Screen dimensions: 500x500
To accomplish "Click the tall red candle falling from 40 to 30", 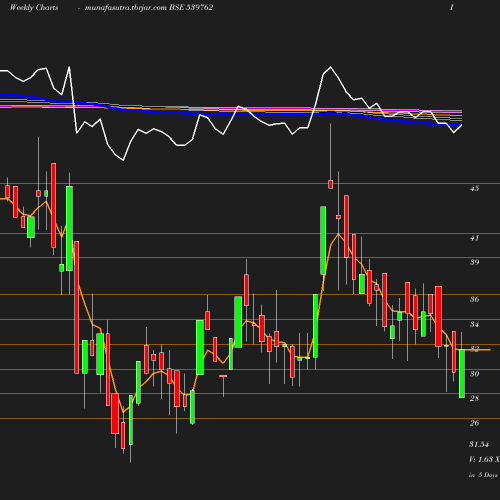I will coord(77,307).
